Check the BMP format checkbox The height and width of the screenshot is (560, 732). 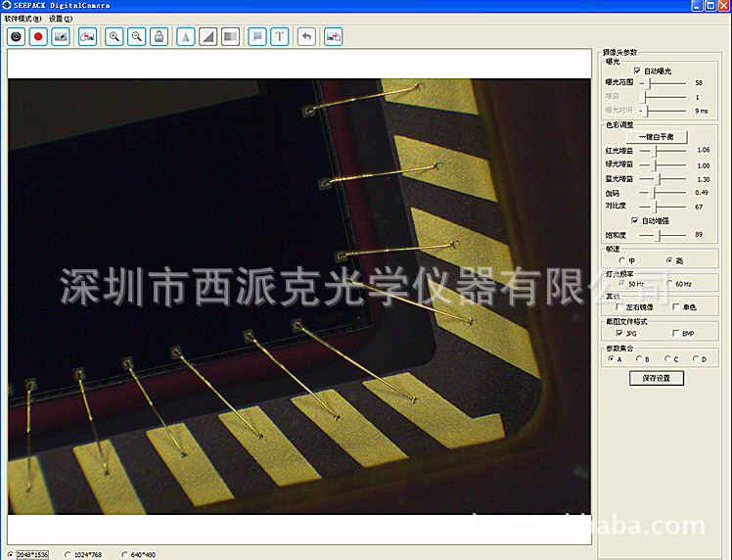click(675, 333)
